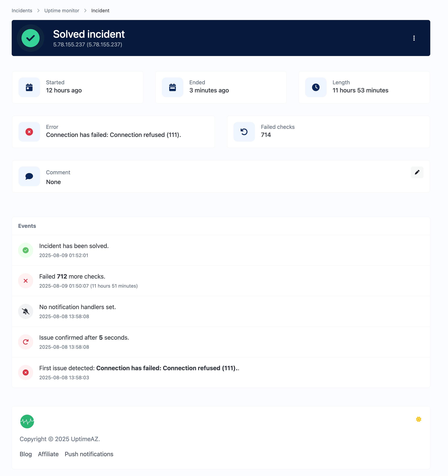Click the red X failed checks event icon

click(x=26, y=281)
